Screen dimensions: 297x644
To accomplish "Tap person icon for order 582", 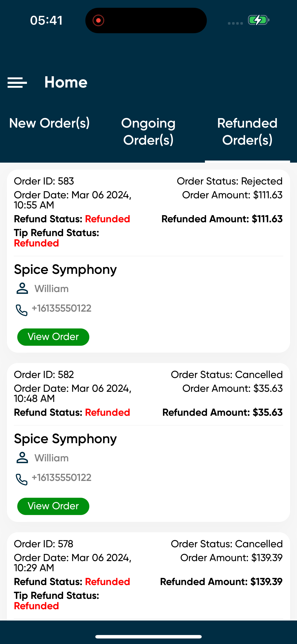I will tap(22, 458).
